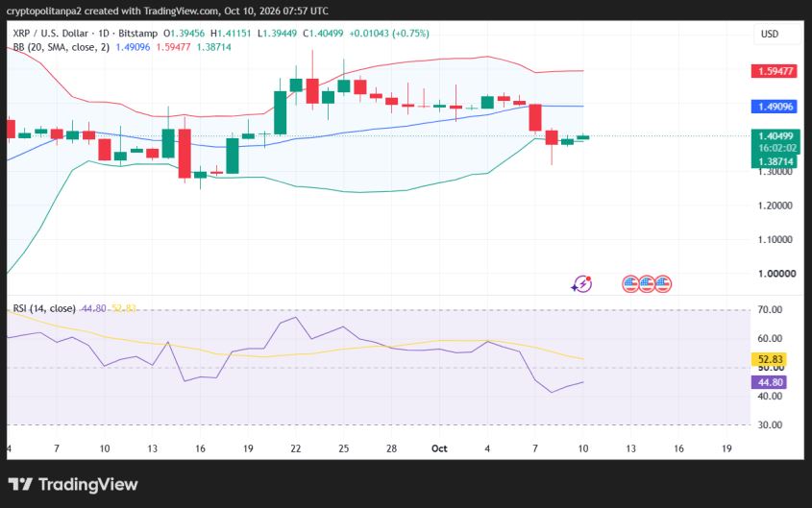Click the 30.00 RSI axis label
This screenshot has height=508, width=812.
point(770,424)
